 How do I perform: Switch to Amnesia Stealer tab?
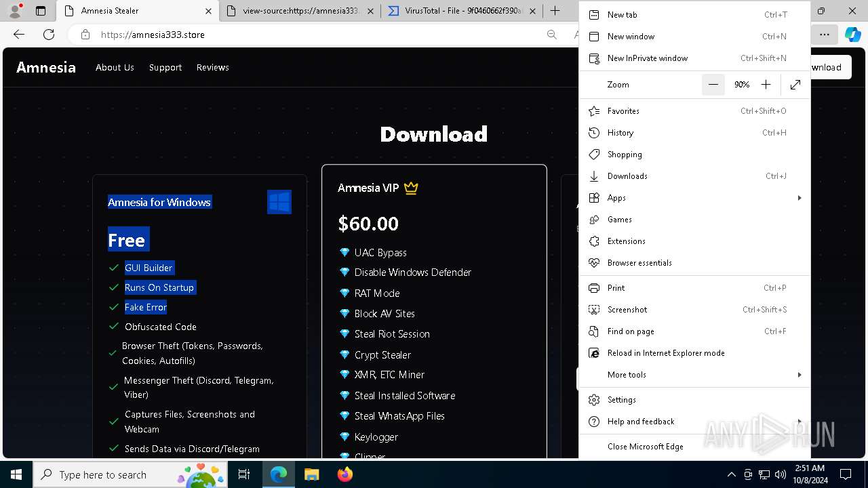(x=138, y=11)
